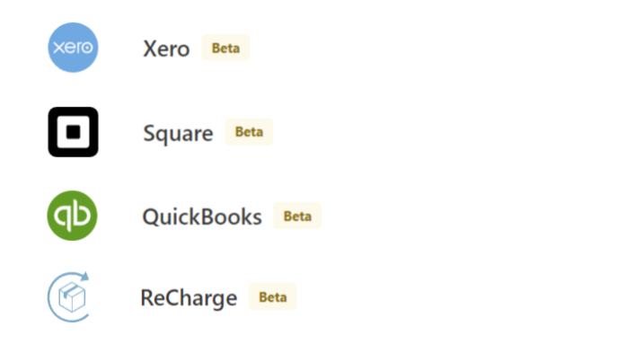
Task: Open the green QuickBooks qb logo
Action: (72, 216)
